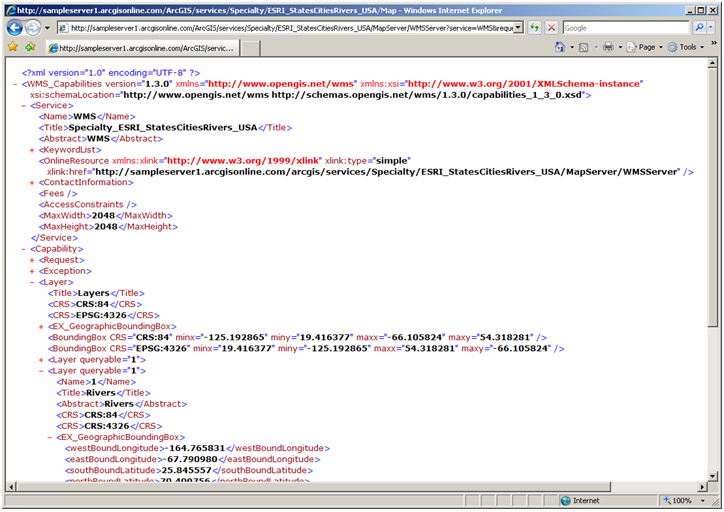Select the sampleserver1 browser tab
Image resolution: width=724 pixels, height=512 pixels.
coord(145,47)
